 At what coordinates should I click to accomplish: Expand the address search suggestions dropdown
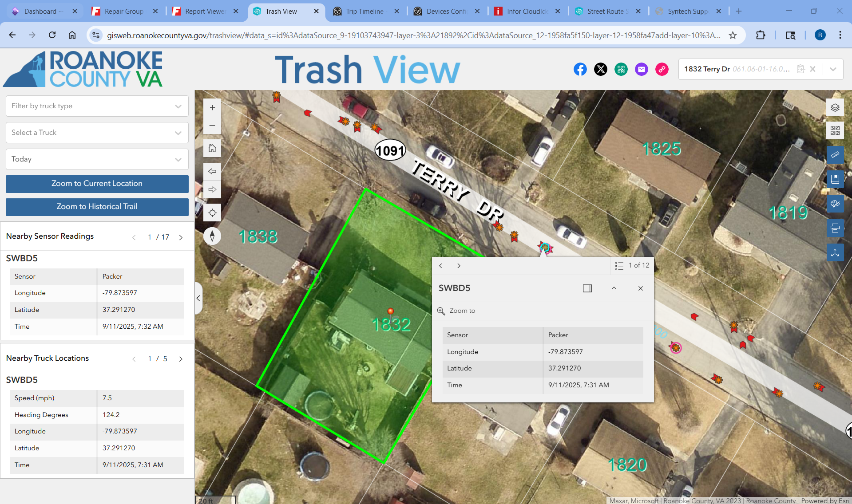833,69
